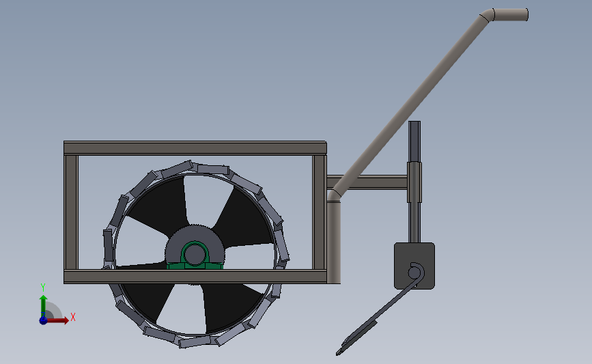Viewport: 592px width, 364px height.
Task: Select the pivot pin in the square block
Action: pos(414,272)
